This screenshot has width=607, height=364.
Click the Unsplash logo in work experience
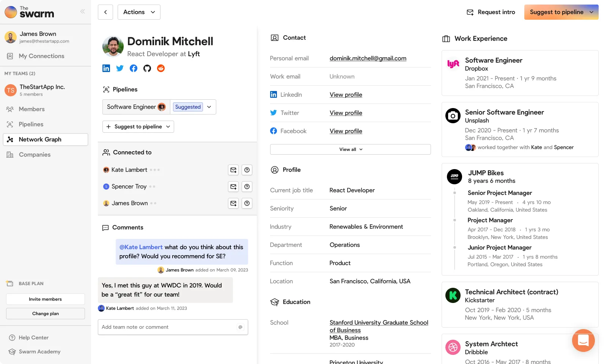click(453, 116)
